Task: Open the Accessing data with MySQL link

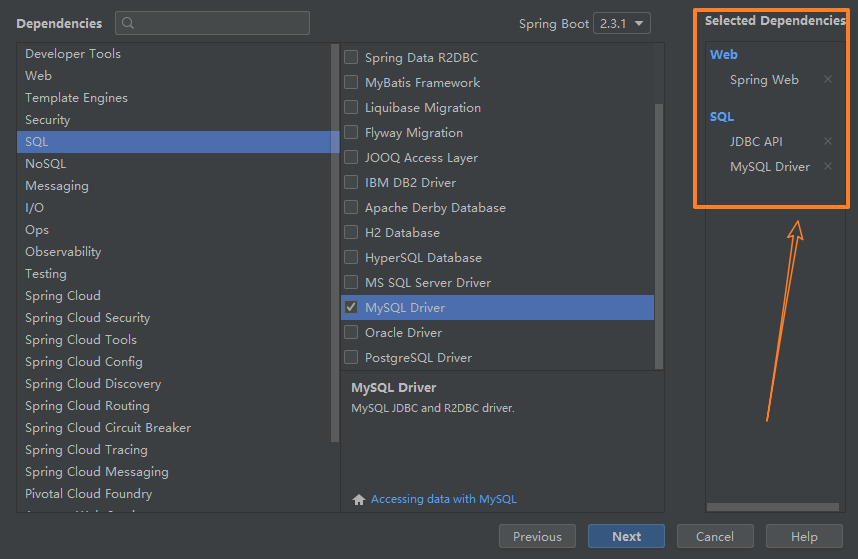Action: (x=443, y=499)
